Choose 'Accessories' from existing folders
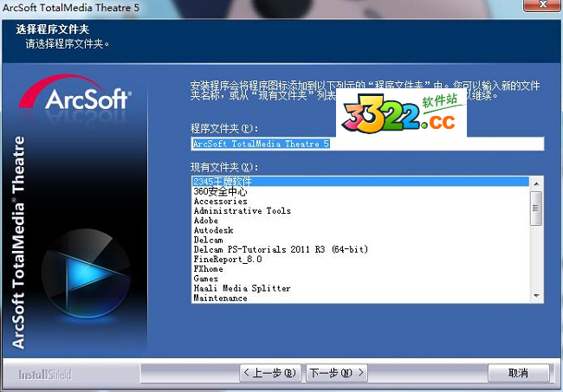563x392 pixels. [360, 202]
